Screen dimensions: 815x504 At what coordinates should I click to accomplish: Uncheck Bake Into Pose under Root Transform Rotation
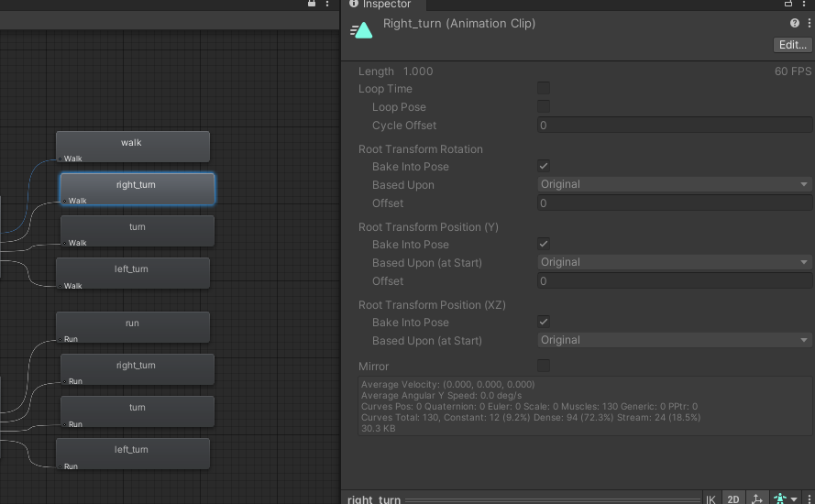[x=544, y=167]
